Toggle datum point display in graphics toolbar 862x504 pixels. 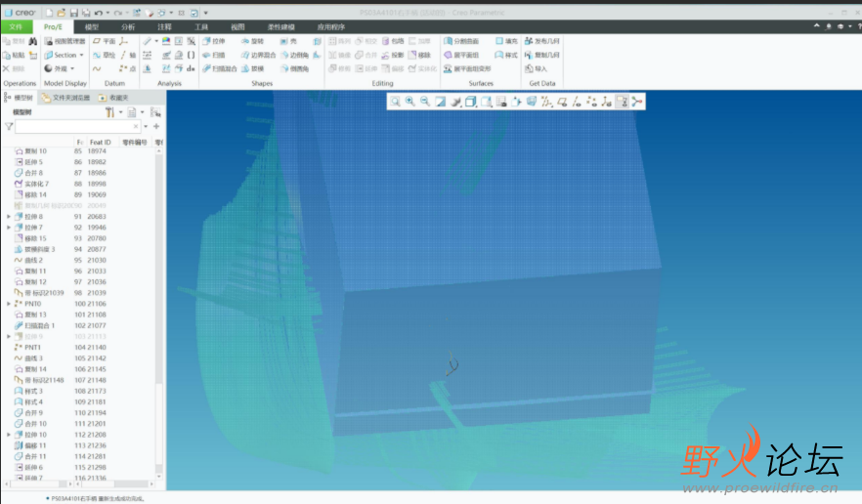pyautogui.click(x=591, y=102)
